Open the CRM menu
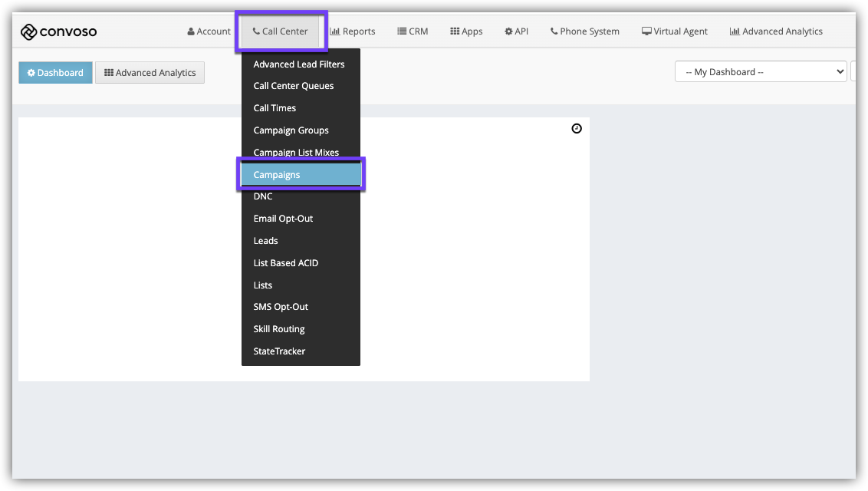Image resolution: width=868 pixels, height=491 pixels. [413, 31]
